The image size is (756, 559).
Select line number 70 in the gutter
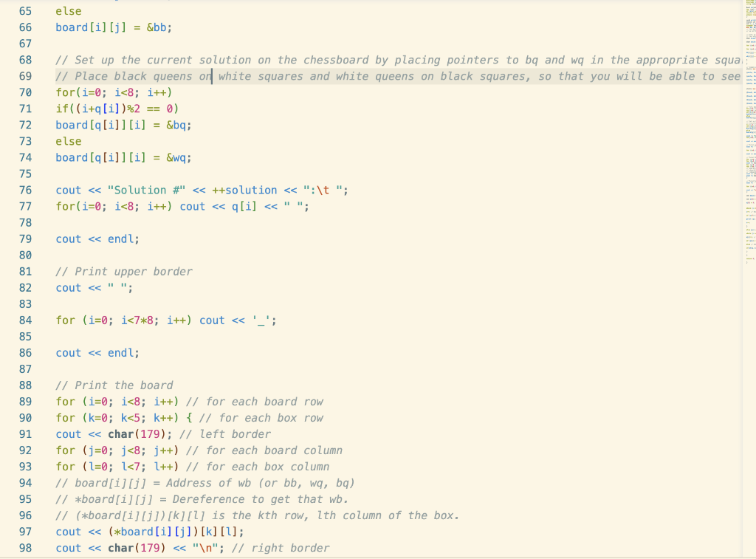(x=26, y=92)
